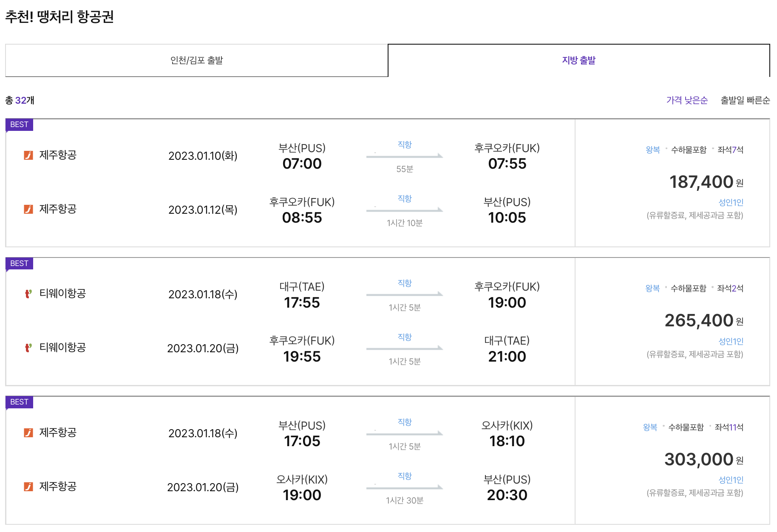Screen dimensions: 777x532
Task: Click T'way logo on 2023.01.20 flight
Action: click(28, 348)
